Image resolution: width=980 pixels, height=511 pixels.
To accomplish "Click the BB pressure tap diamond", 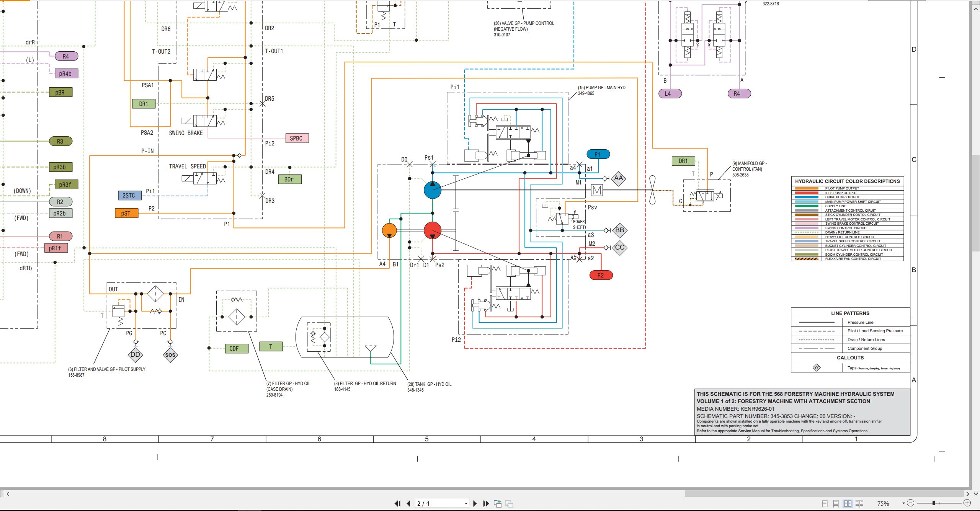I will [620, 230].
